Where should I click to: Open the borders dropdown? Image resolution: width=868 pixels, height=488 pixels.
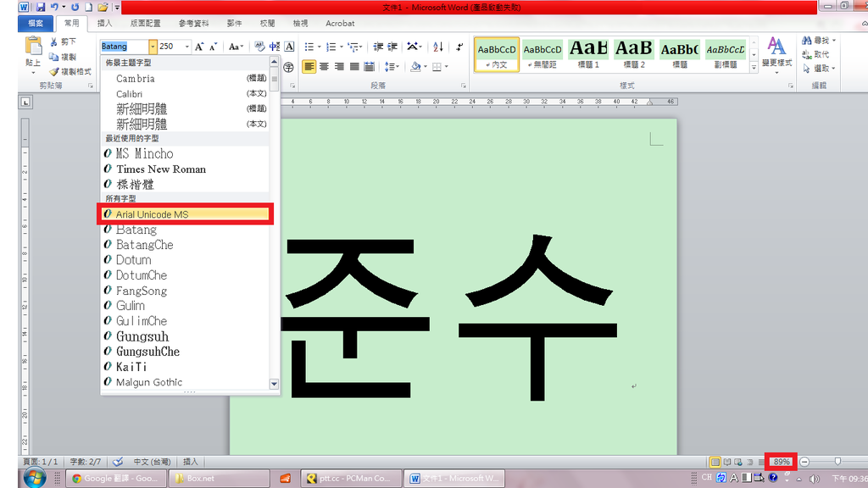click(446, 67)
